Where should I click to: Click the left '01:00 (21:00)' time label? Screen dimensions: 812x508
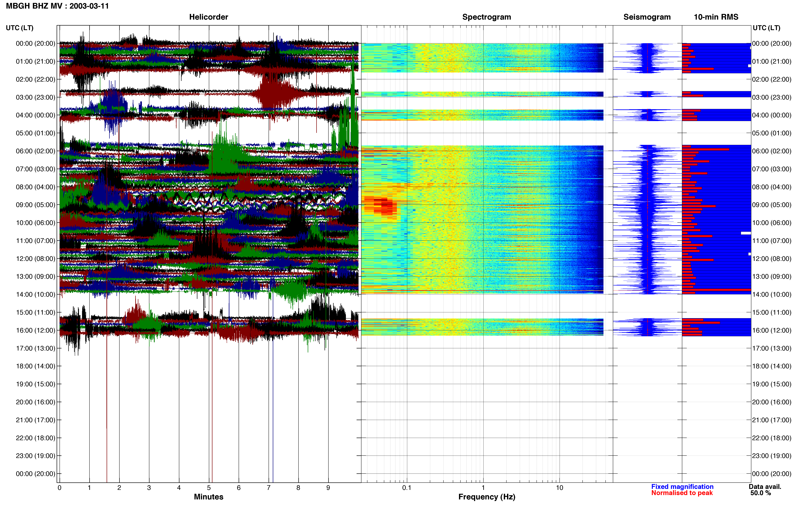[36, 61]
